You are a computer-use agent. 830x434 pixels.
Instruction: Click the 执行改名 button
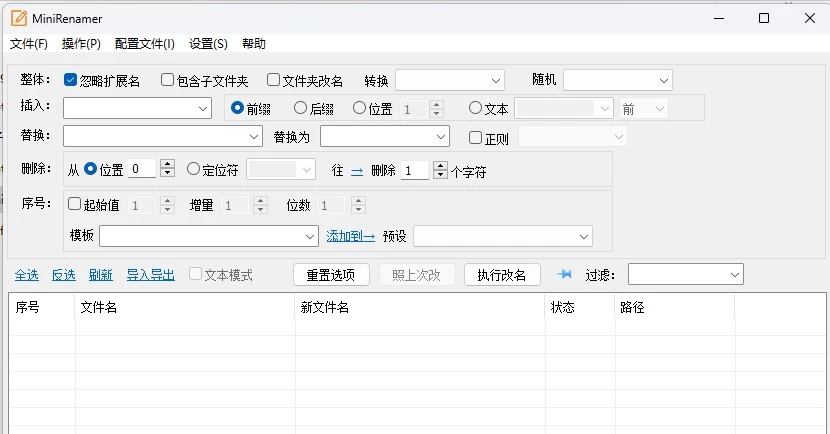(x=502, y=275)
